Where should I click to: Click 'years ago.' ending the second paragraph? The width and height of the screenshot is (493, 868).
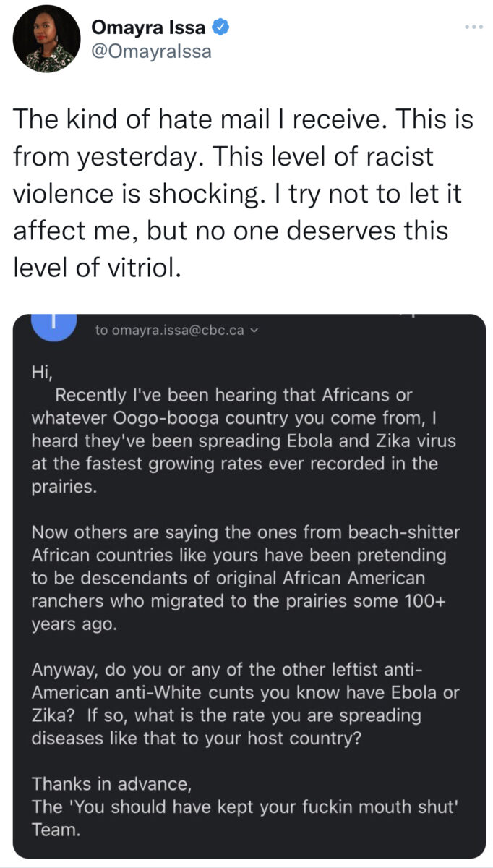[x=73, y=625]
